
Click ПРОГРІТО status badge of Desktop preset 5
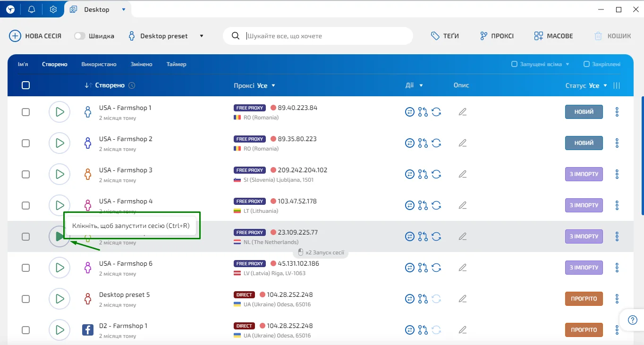click(584, 299)
